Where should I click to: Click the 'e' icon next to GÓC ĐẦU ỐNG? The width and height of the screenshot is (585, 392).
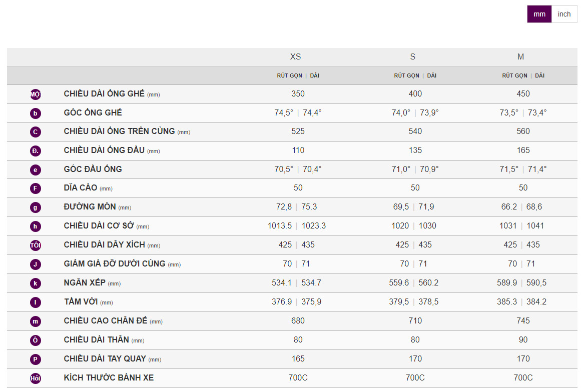35,170
